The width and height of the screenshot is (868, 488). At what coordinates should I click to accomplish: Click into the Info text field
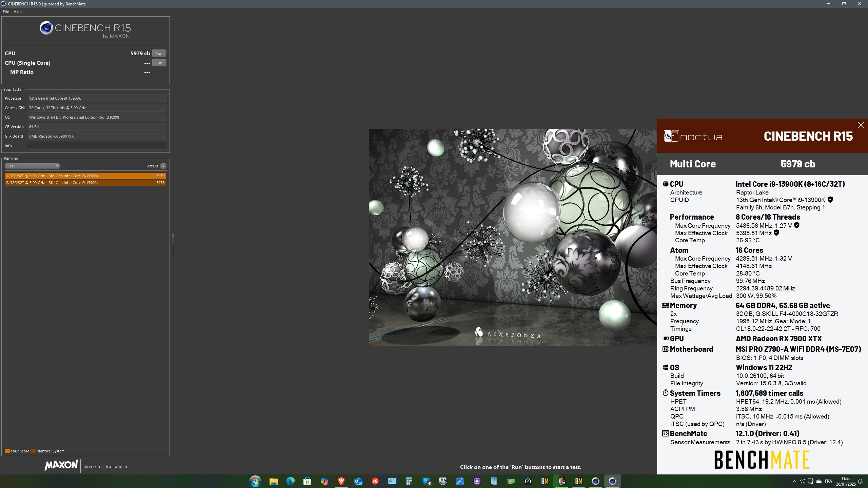[97, 146]
